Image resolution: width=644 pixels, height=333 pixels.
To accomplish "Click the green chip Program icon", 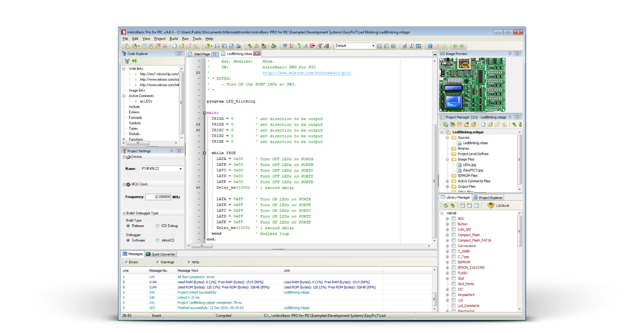I will [x=273, y=46].
